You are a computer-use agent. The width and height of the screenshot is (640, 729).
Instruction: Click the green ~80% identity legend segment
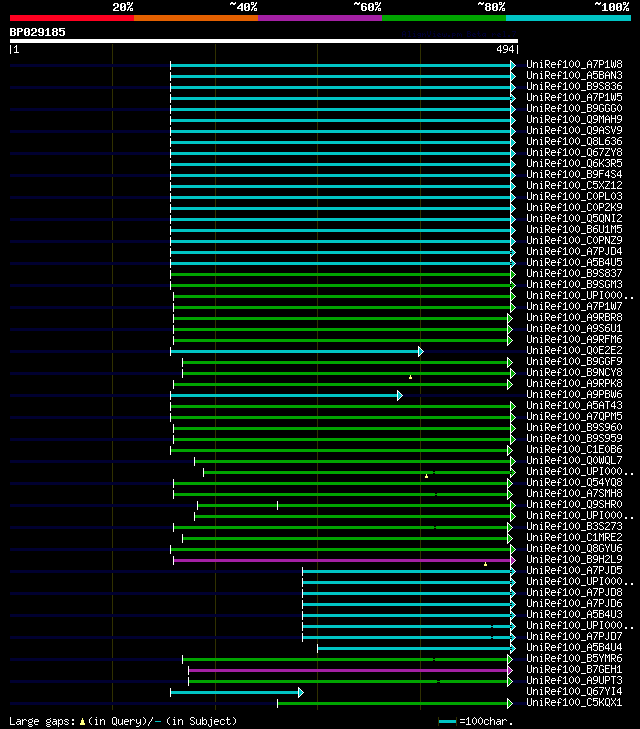[444, 18]
